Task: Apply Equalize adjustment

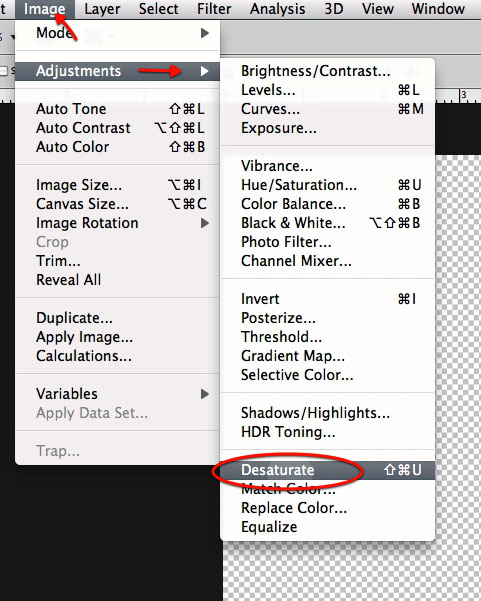Action: click(328, 527)
